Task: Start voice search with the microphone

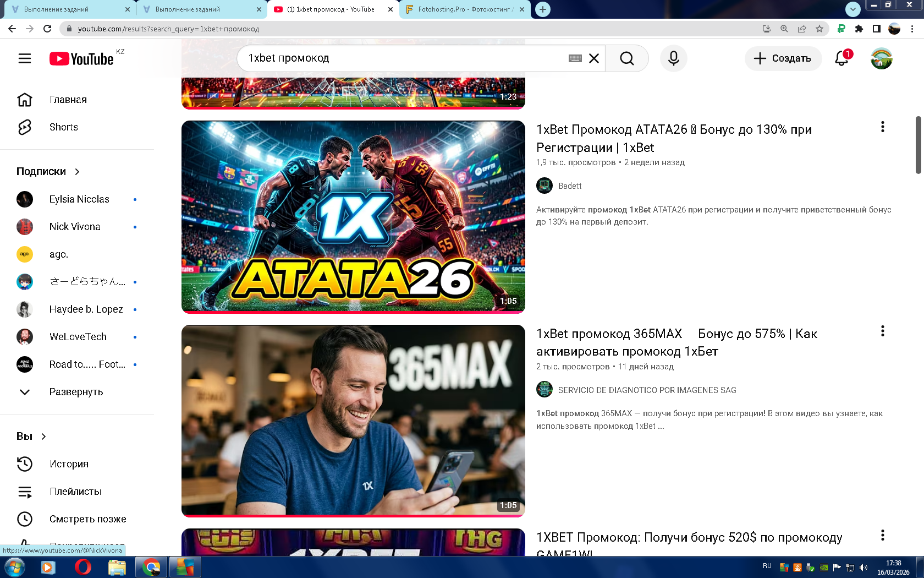Action: pyautogui.click(x=674, y=58)
